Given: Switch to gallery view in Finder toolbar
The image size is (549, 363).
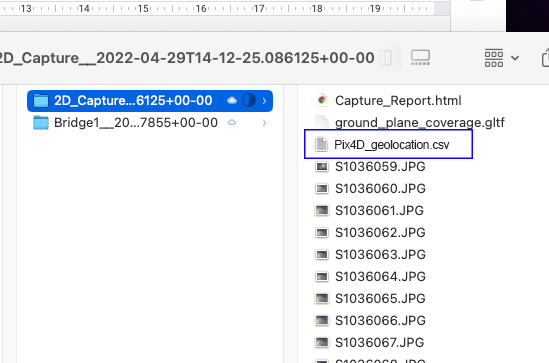Looking at the screenshot, I should (x=420, y=58).
